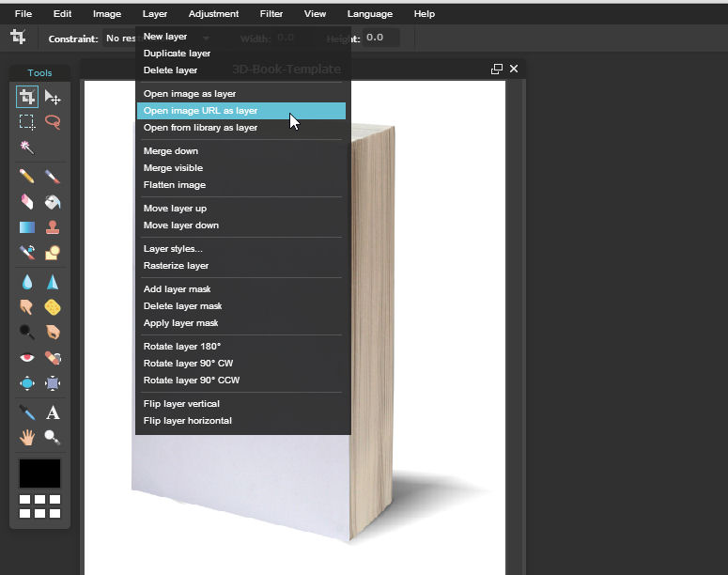This screenshot has height=575, width=728.
Task: Select the Paint Bucket tool
Action: (x=53, y=202)
